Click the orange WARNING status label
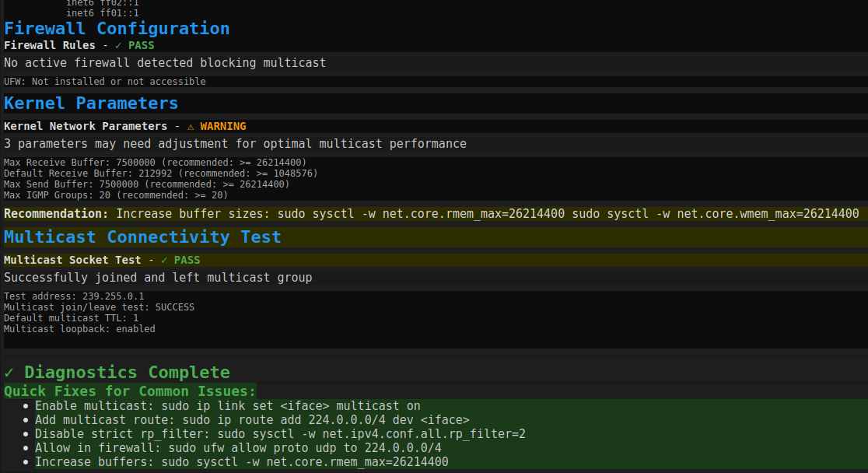 (223, 126)
